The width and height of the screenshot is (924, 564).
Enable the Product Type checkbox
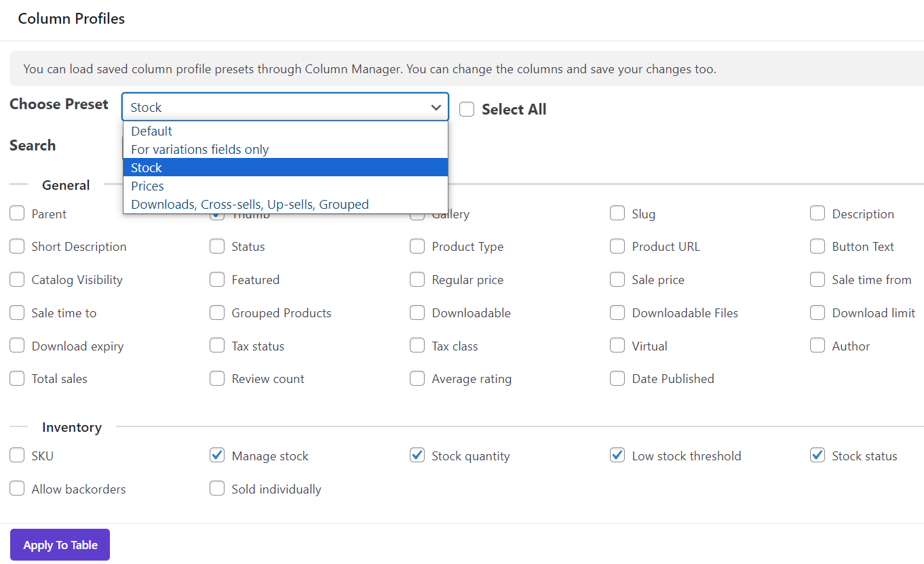coord(417,246)
